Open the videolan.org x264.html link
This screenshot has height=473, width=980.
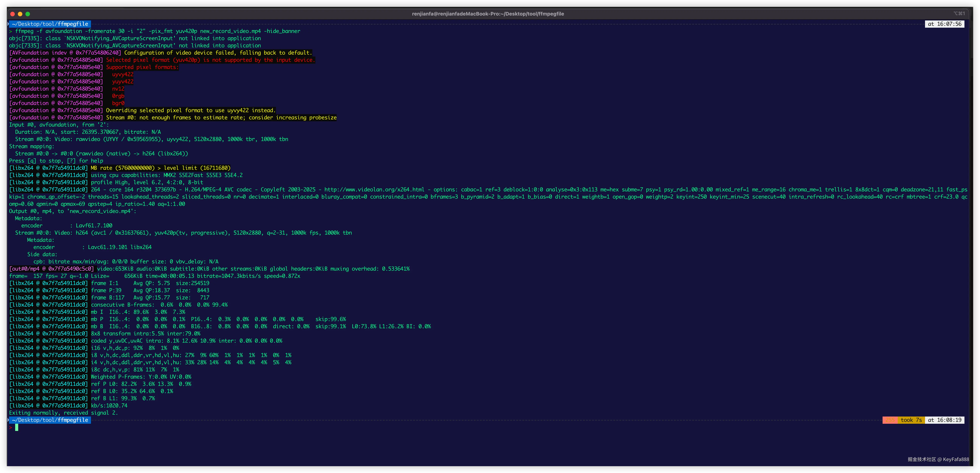[x=374, y=190]
